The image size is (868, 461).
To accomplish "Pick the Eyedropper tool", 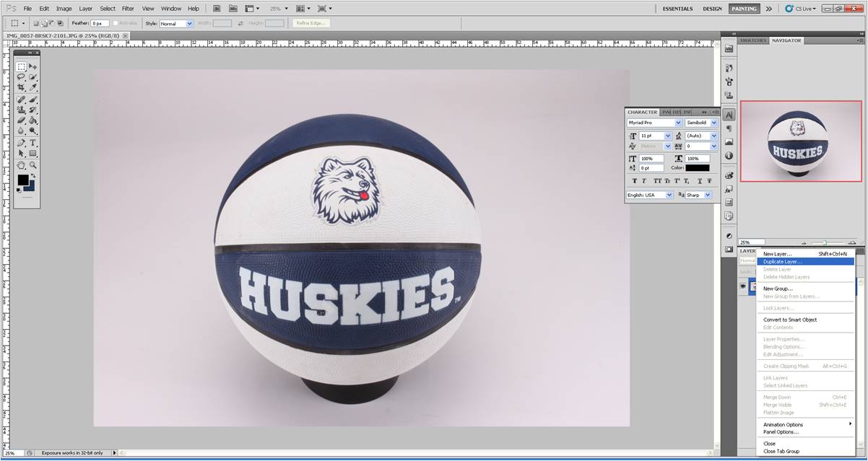I will [x=33, y=87].
